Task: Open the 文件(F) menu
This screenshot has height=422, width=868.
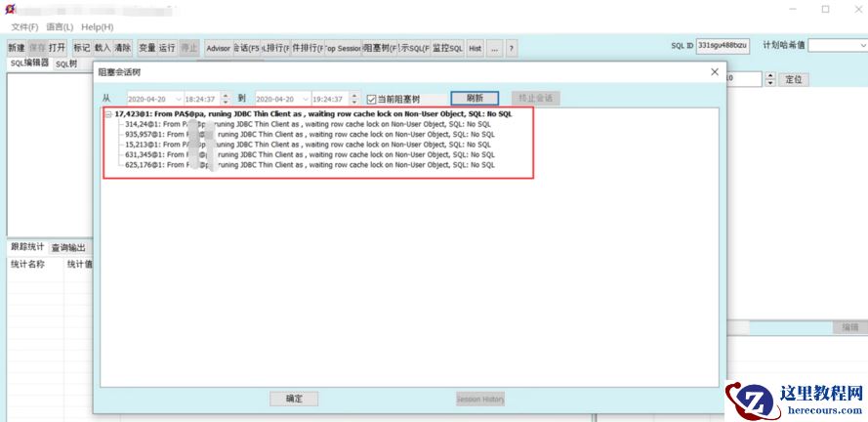Action: [x=25, y=26]
